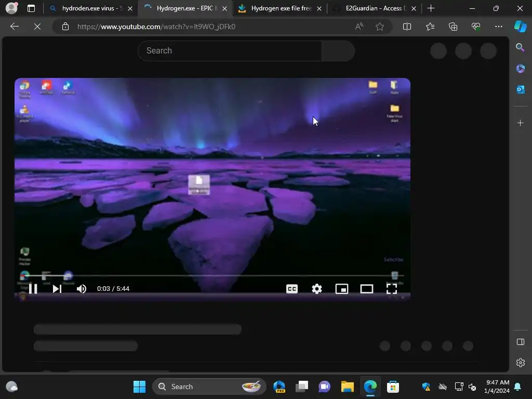Image resolution: width=532 pixels, height=399 pixels.
Task: Open the muted volume tray icon
Action: (x=472, y=387)
